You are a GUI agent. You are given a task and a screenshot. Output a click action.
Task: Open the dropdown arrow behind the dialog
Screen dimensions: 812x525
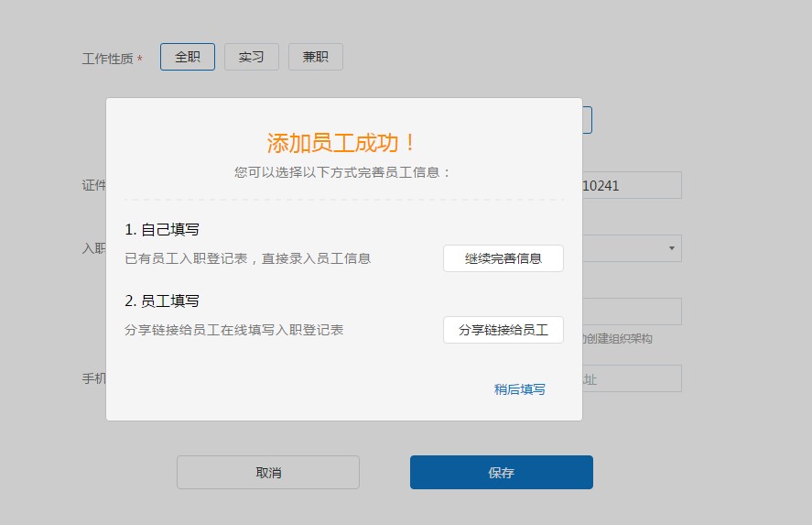pos(671,248)
